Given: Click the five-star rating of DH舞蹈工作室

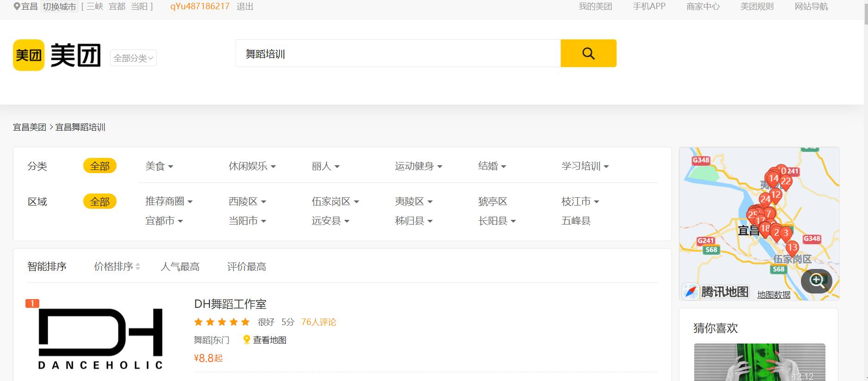Looking at the screenshot, I should 222,322.
